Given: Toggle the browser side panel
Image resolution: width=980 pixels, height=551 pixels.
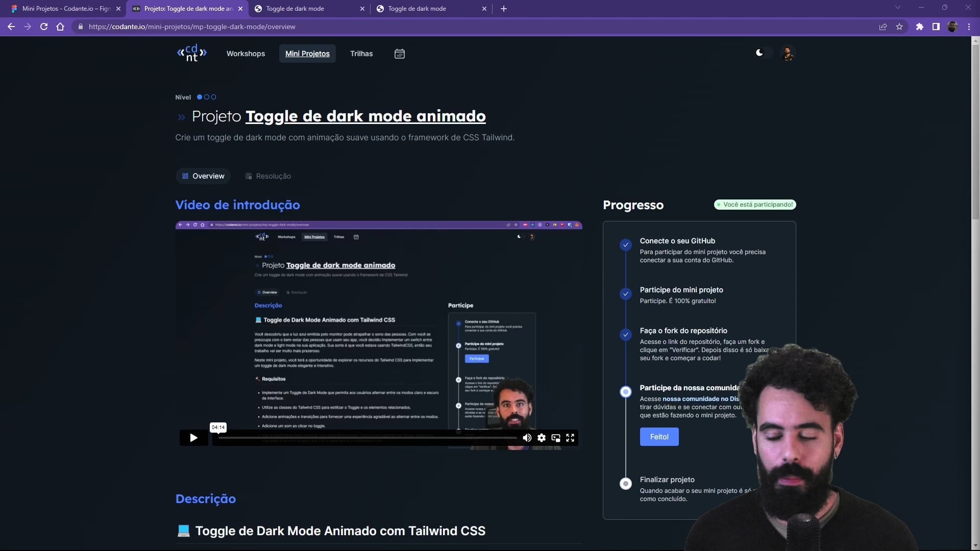Looking at the screenshot, I should pyautogui.click(x=936, y=27).
